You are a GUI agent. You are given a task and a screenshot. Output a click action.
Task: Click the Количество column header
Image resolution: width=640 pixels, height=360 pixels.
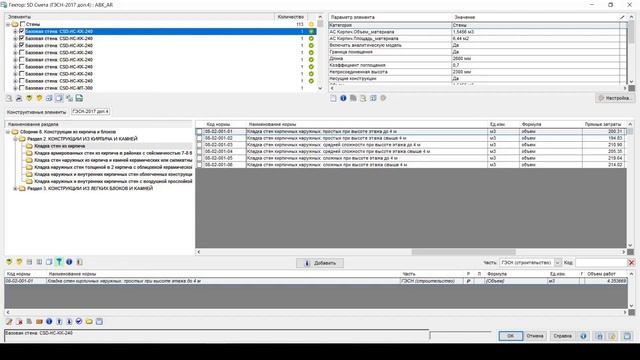tap(291, 17)
